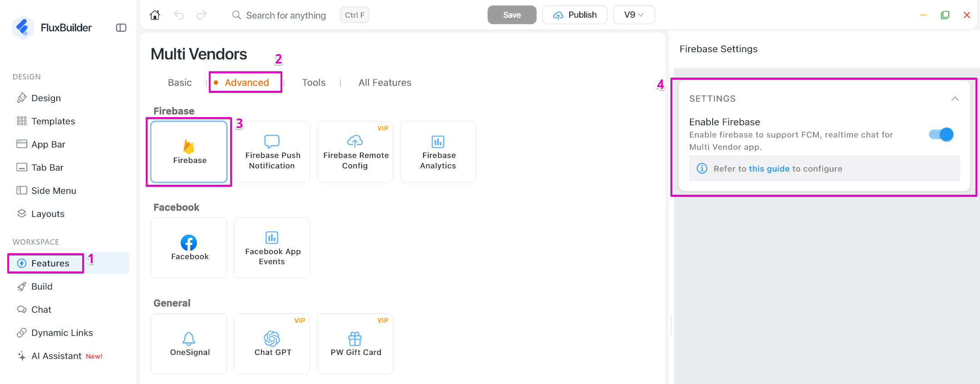The width and height of the screenshot is (980, 384).
Task: Click the undo arrow icon
Action: click(179, 15)
